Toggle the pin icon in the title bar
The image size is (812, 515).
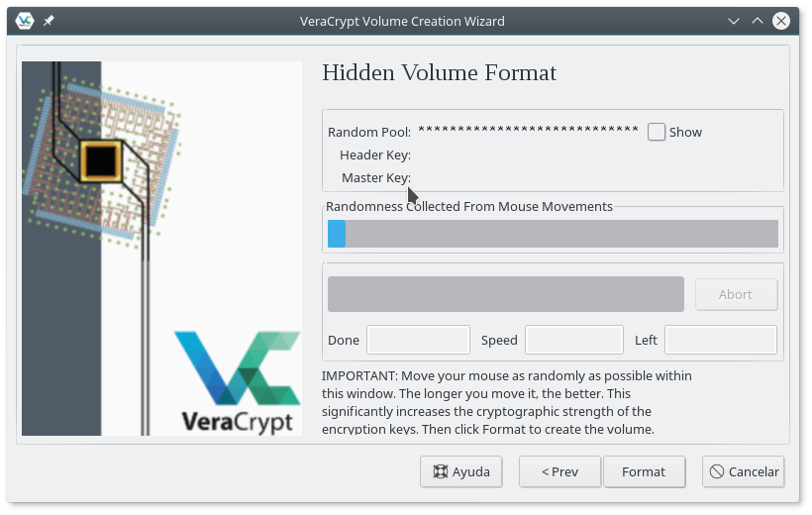tap(50, 21)
